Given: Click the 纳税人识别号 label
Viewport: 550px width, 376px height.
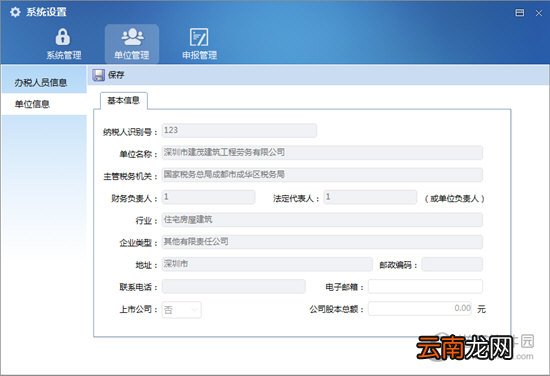Looking at the screenshot, I should coord(130,132).
